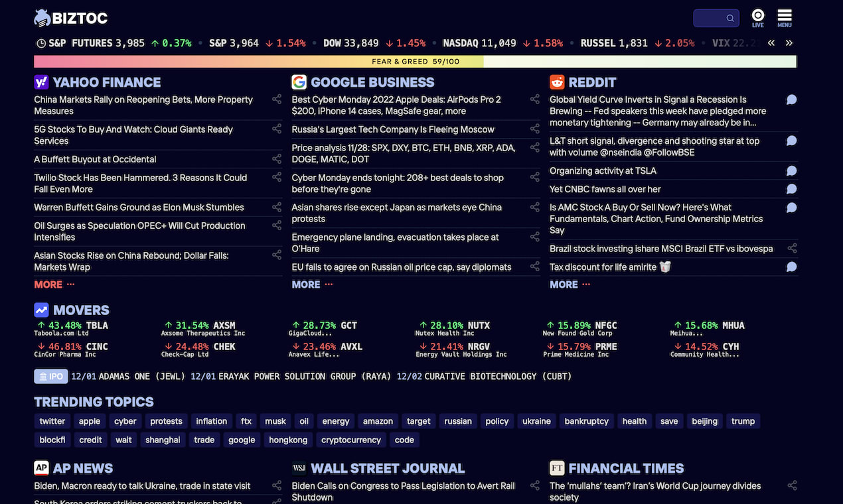Viewport: 843px width, 504px height.
Task: Select the bankruptcy trending topic
Action: [587, 421]
